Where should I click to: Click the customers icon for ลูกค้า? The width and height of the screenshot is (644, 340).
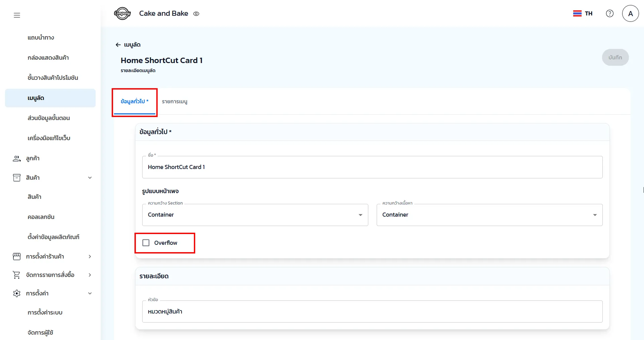point(16,159)
